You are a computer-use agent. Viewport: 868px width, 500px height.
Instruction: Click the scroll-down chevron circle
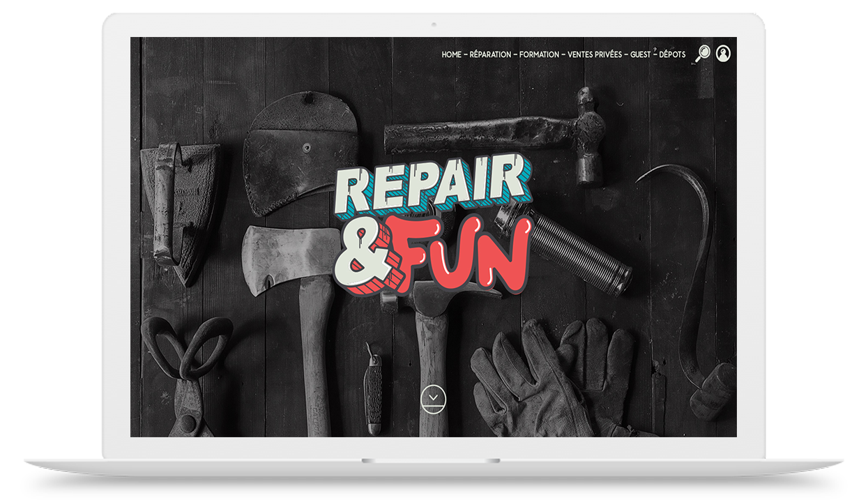[x=433, y=400]
